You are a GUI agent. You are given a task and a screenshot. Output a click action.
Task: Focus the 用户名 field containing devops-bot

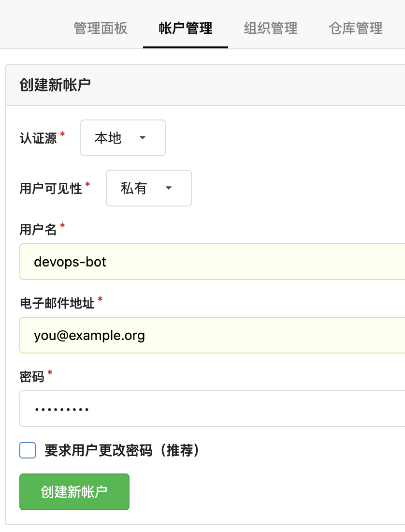(x=213, y=262)
